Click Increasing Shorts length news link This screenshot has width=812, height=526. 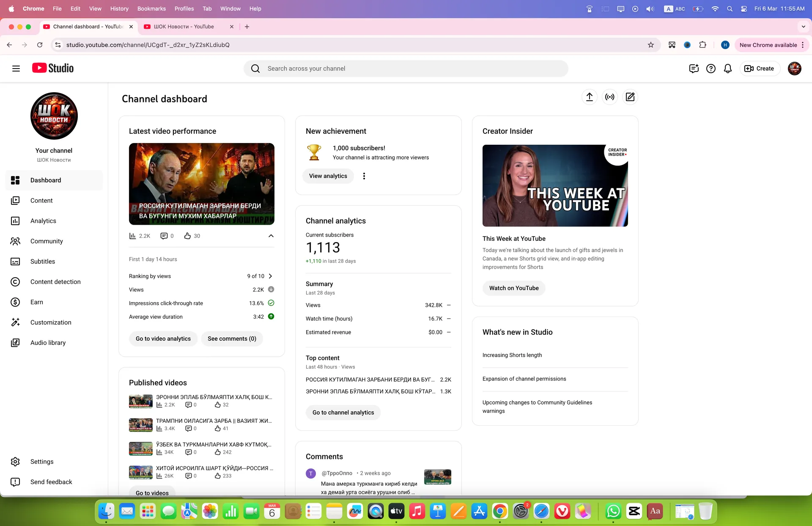pos(512,355)
